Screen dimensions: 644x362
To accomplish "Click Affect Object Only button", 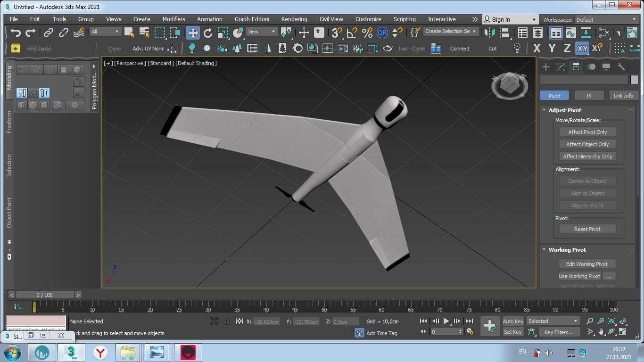I will (x=587, y=144).
